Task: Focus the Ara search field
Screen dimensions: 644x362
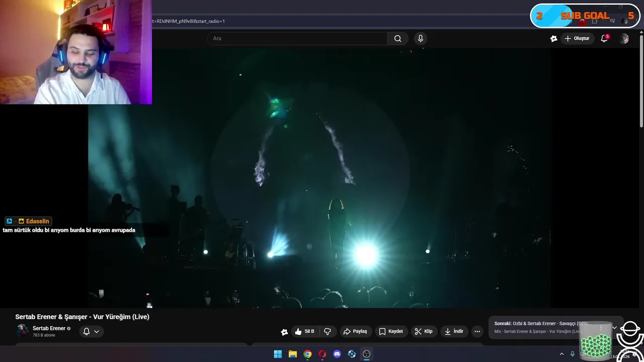Action: [297, 39]
